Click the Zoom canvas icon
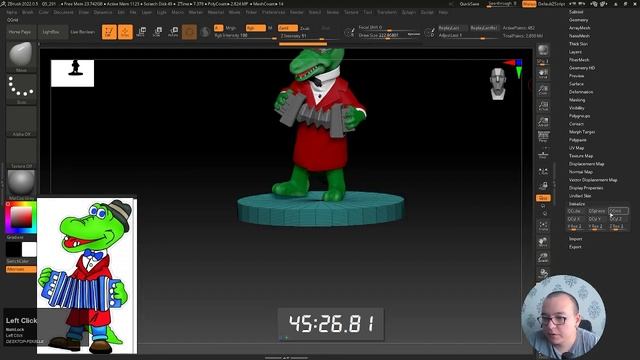The image size is (640, 360). (x=543, y=90)
